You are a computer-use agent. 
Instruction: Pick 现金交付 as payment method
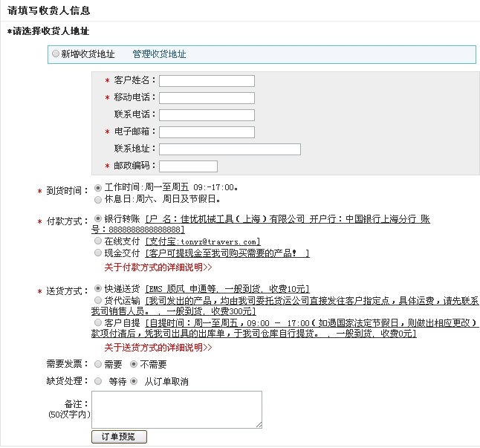(x=98, y=253)
